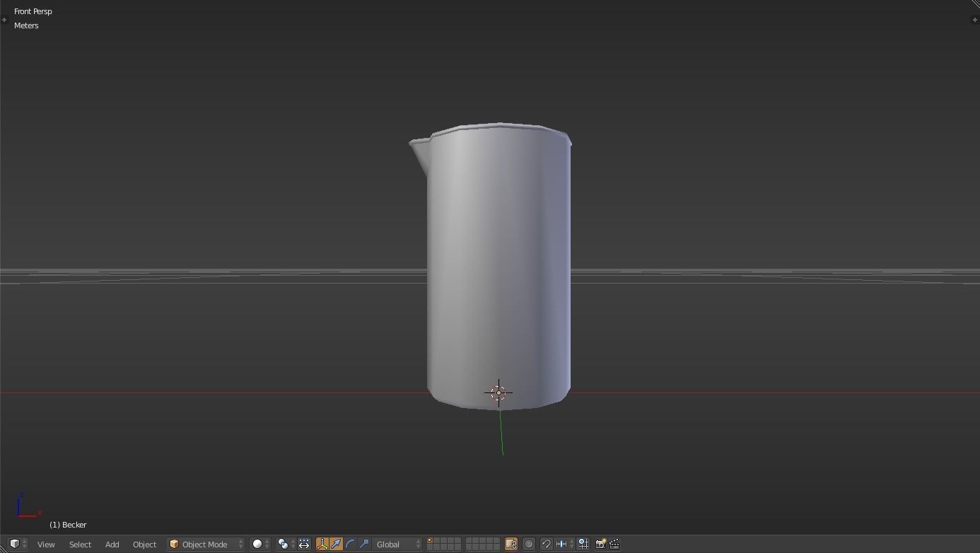The width and height of the screenshot is (980, 553).
Task: Render OpenGL animation with clapperboard icon
Action: click(x=614, y=544)
